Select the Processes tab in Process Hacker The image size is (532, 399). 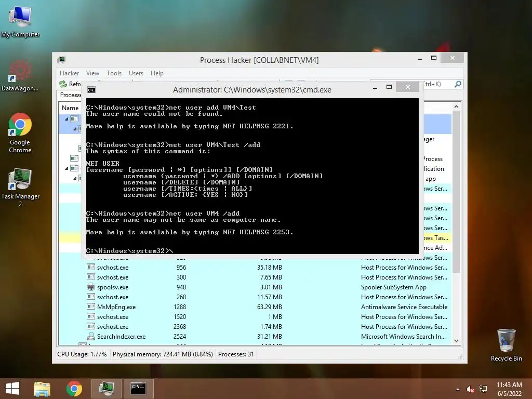coord(70,95)
